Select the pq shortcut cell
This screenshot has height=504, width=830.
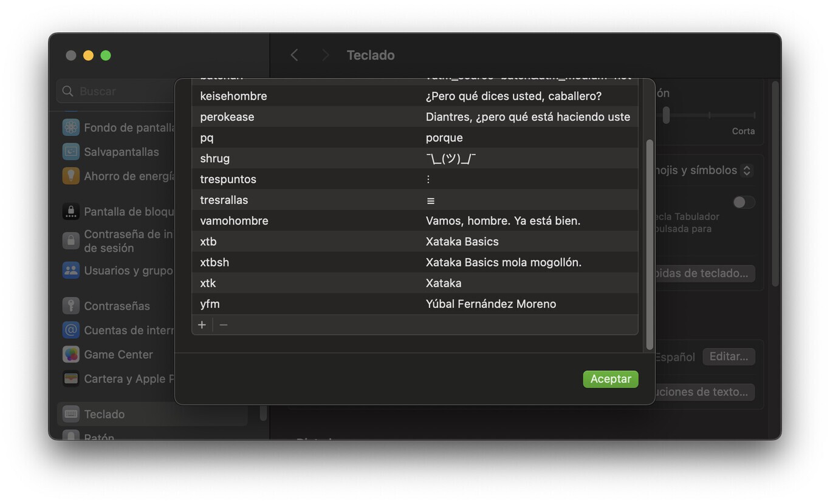click(x=207, y=138)
